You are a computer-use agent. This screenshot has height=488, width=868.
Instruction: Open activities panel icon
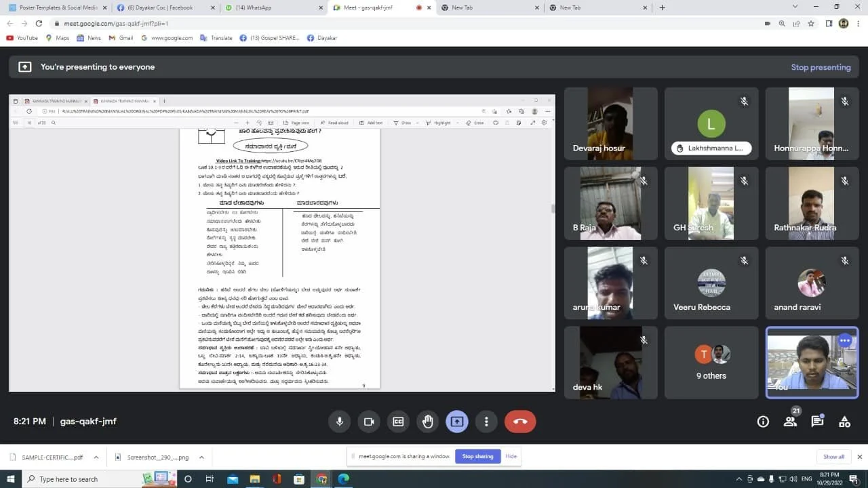[844, 422]
